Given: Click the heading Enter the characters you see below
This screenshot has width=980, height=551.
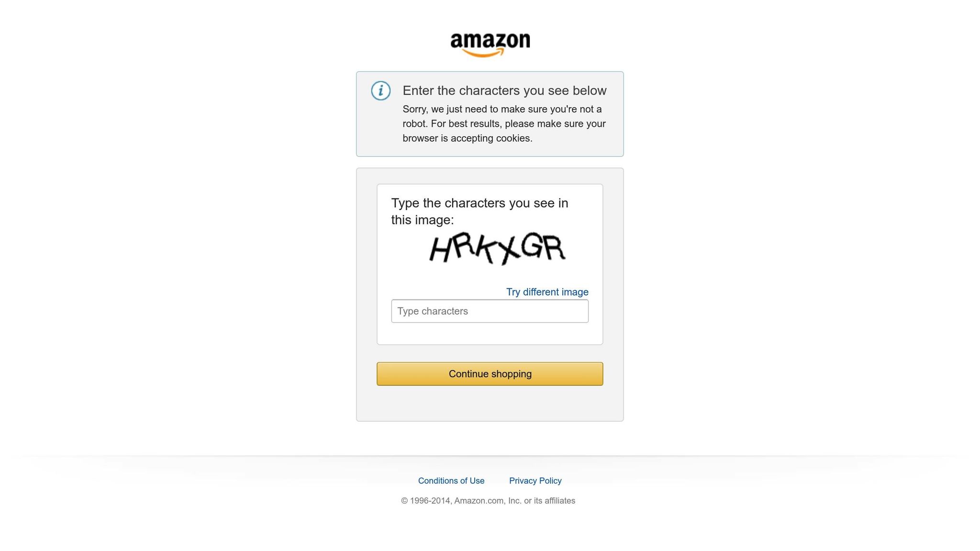Looking at the screenshot, I should coord(504,90).
